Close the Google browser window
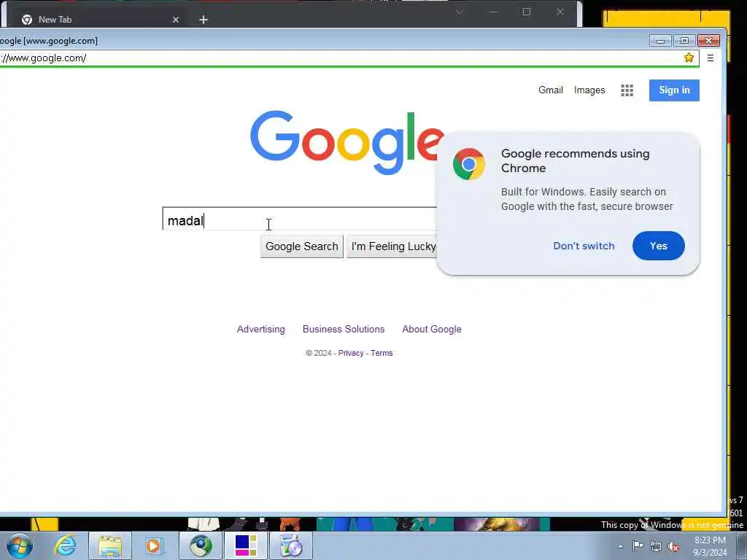Viewport: 747px width, 560px height. pyautogui.click(x=708, y=41)
